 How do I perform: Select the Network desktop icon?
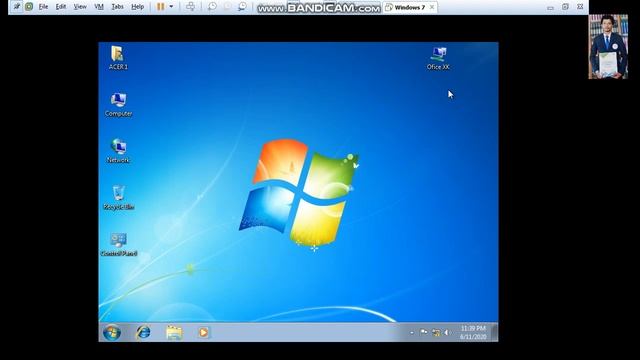coord(118,151)
